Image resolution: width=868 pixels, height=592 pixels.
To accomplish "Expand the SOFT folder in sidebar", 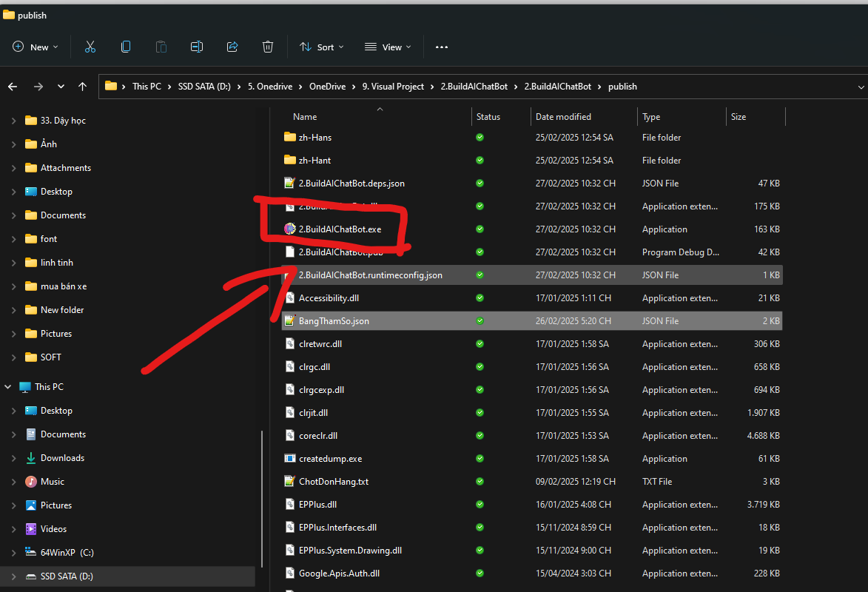I will pos(13,357).
